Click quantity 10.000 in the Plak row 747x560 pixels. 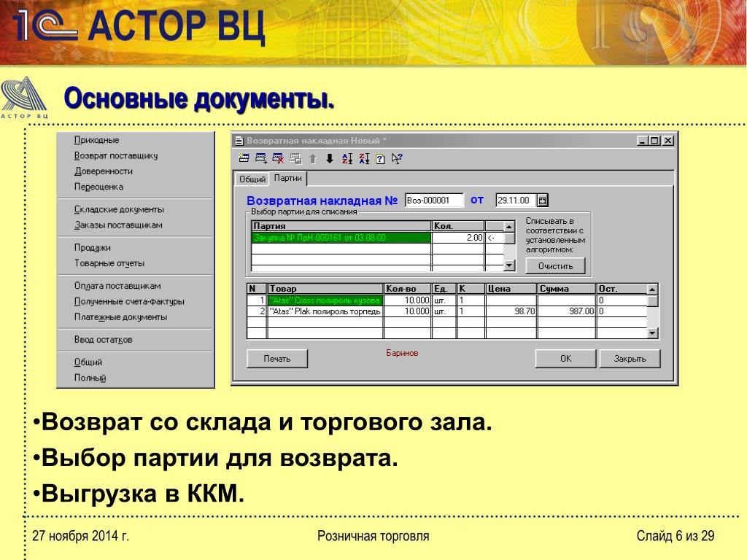tap(407, 311)
